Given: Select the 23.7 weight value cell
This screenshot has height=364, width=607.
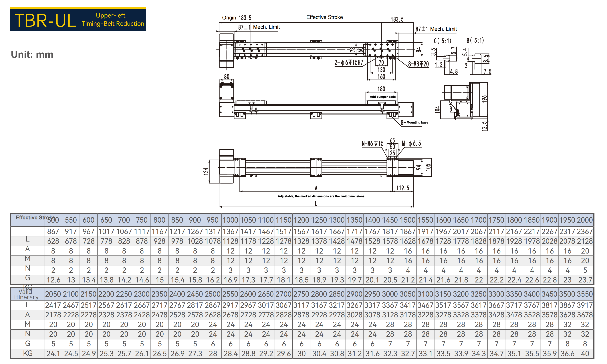Looking at the screenshot, I should pyautogui.click(x=585, y=280).
